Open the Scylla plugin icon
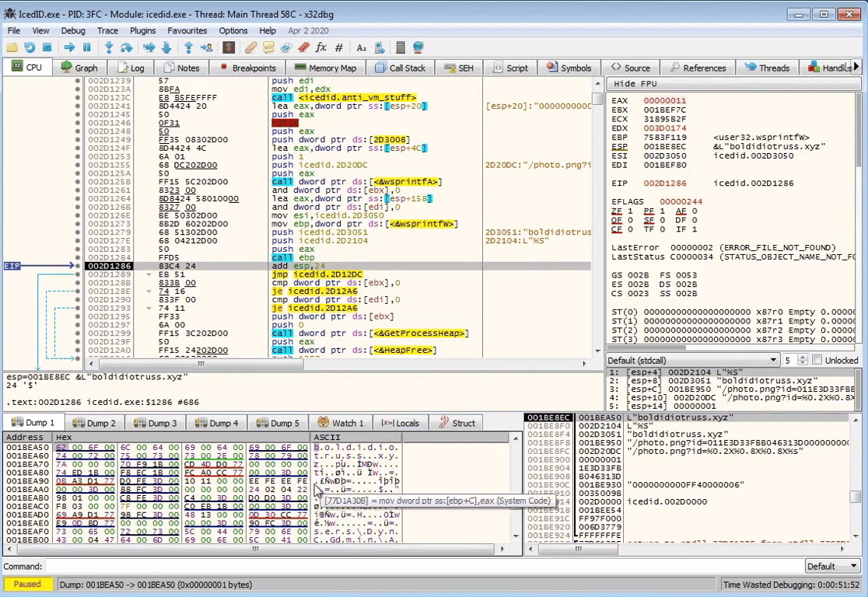This screenshot has height=597, width=868. [229, 47]
